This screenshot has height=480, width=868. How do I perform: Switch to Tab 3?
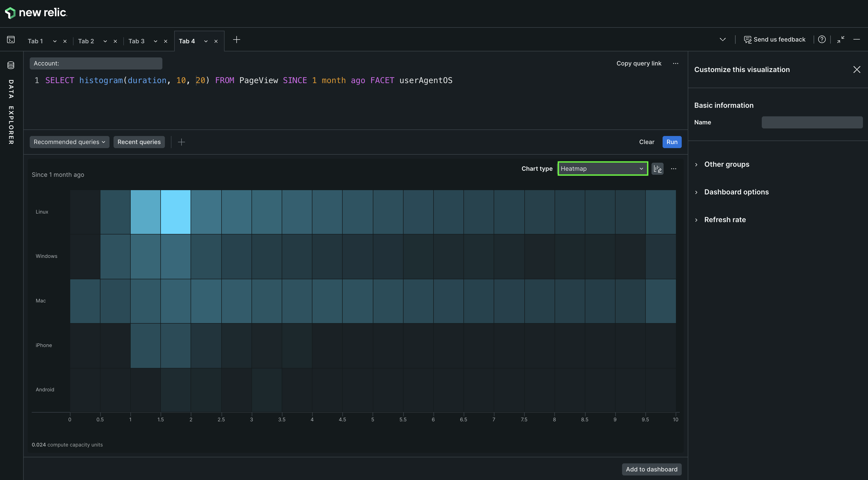coord(136,41)
